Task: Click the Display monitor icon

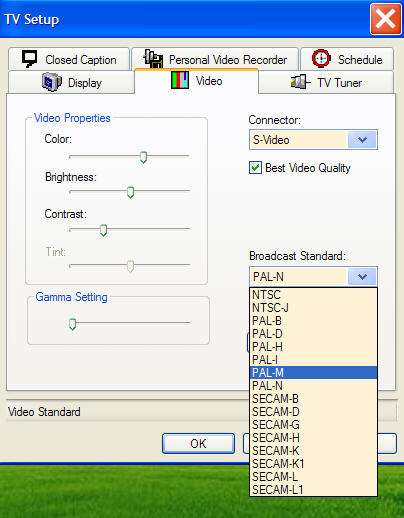Action: (x=52, y=82)
